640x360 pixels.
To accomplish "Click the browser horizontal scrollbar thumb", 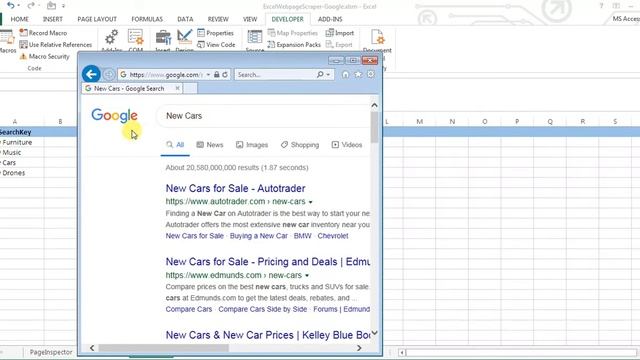I will coord(163,348).
